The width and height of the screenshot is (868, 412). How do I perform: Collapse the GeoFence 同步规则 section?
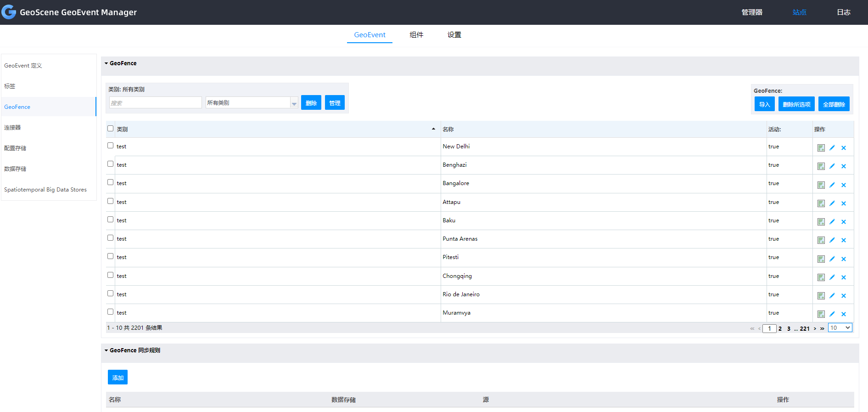point(106,350)
